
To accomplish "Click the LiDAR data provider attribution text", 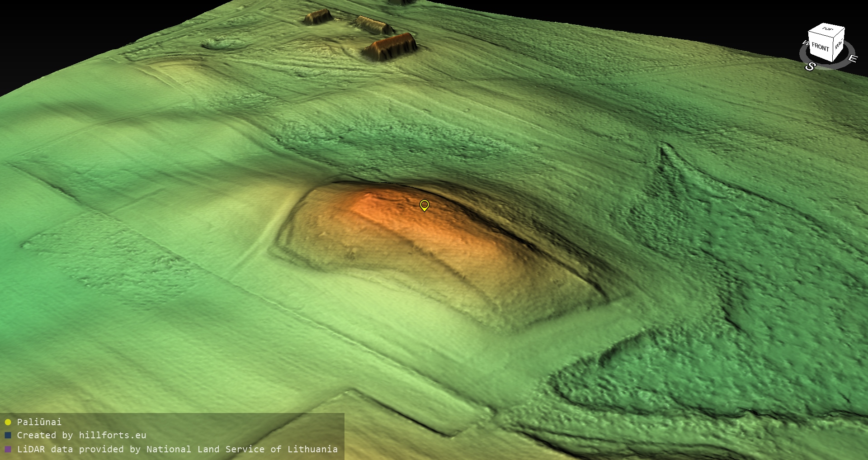I will (x=177, y=449).
